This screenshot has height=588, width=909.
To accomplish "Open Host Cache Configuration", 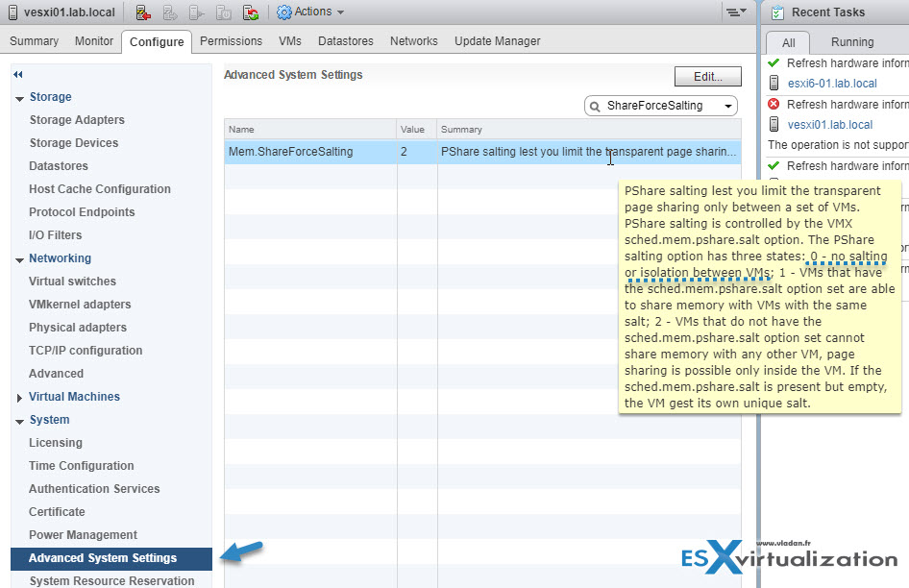I will point(100,189).
